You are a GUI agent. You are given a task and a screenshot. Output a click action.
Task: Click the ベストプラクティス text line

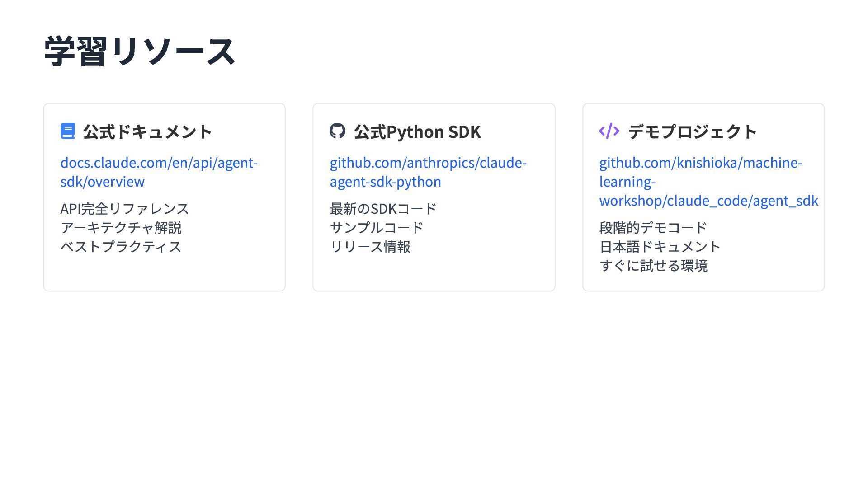[121, 247]
